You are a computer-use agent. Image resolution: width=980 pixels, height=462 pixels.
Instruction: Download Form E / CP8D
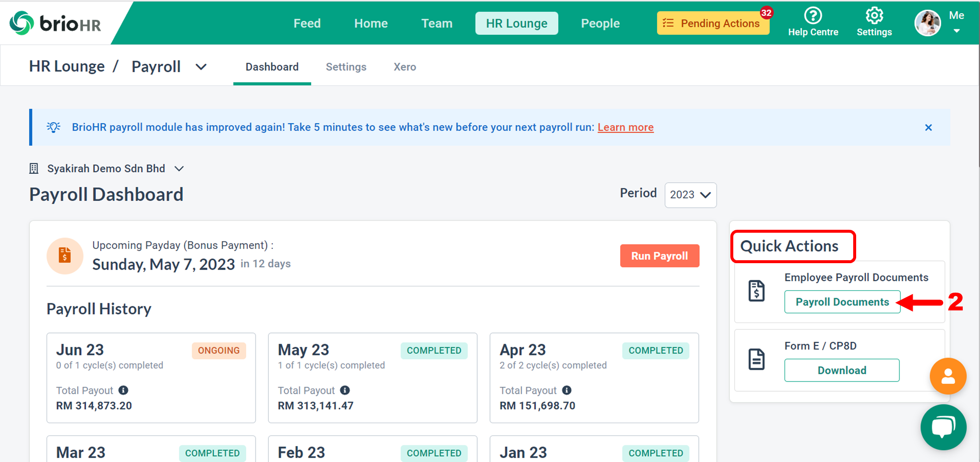click(842, 370)
